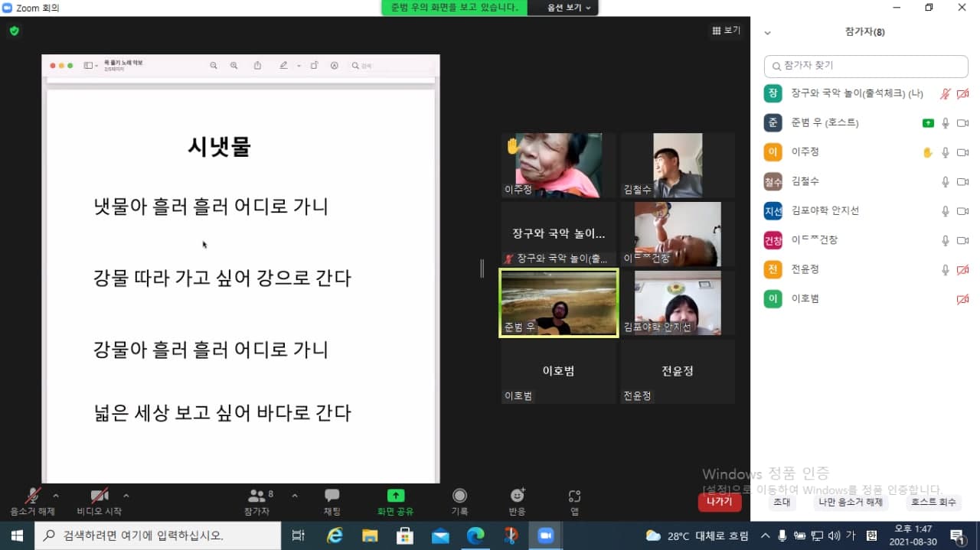This screenshot has height=550, width=980.
Task: Open File Explorer from taskbar
Action: pyautogui.click(x=370, y=535)
